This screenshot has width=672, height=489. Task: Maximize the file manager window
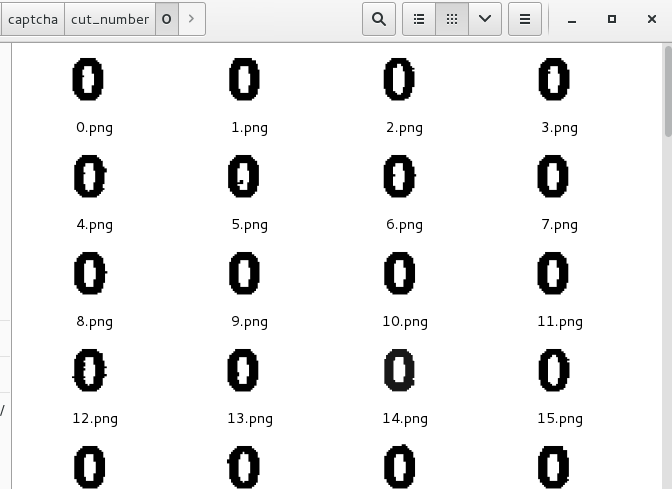[612, 19]
